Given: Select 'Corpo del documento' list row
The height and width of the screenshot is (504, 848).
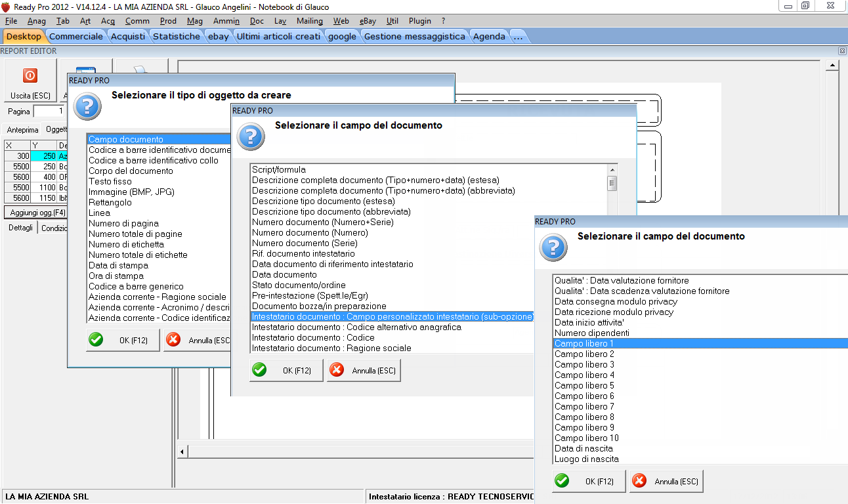Looking at the screenshot, I should (159, 171).
